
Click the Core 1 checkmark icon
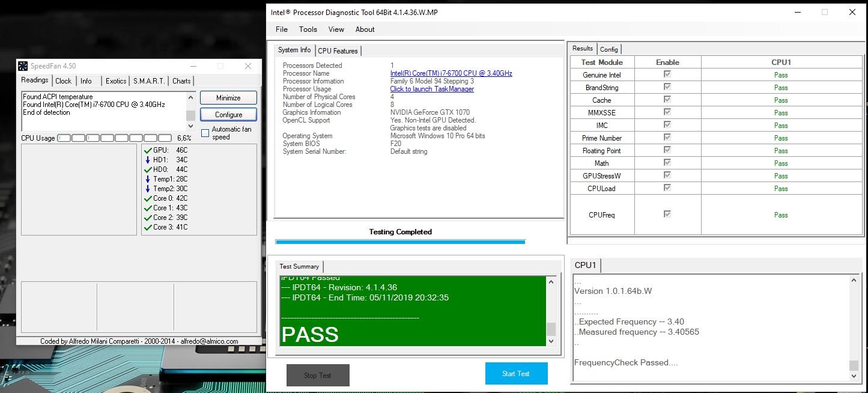[x=148, y=208]
